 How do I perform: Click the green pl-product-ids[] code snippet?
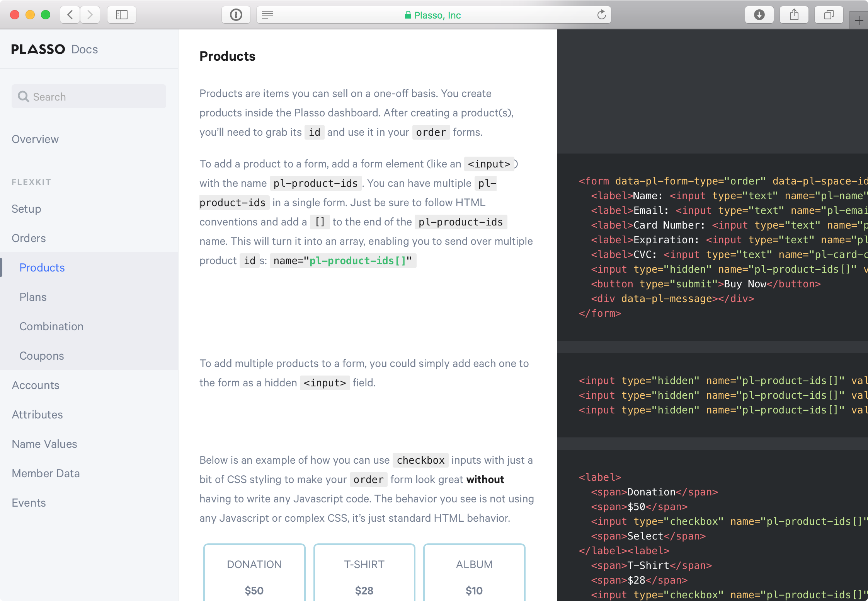tap(357, 261)
